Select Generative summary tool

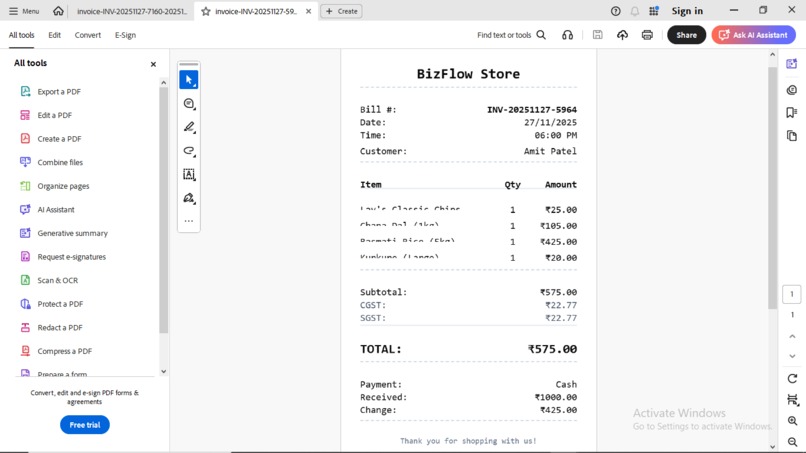[x=63, y=233]
